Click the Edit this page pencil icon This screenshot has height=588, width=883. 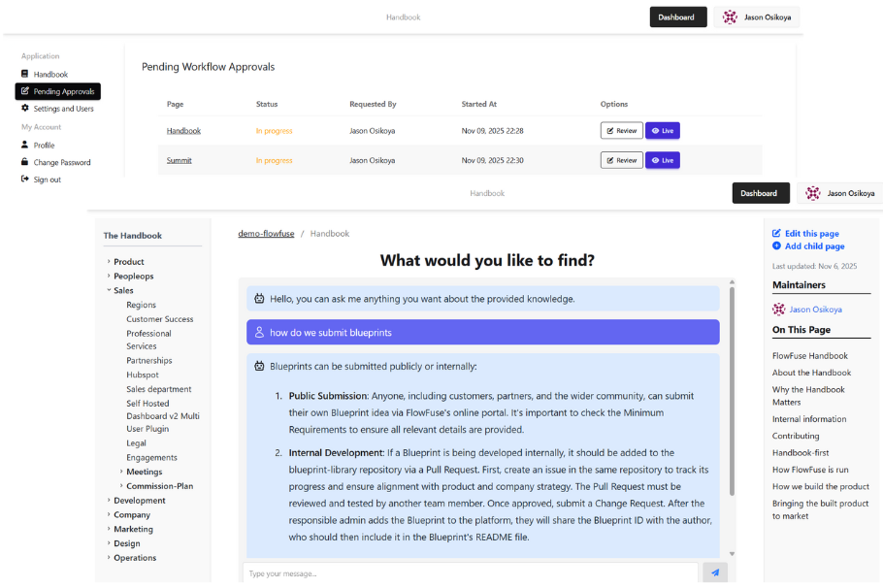[x=776, y=234]
